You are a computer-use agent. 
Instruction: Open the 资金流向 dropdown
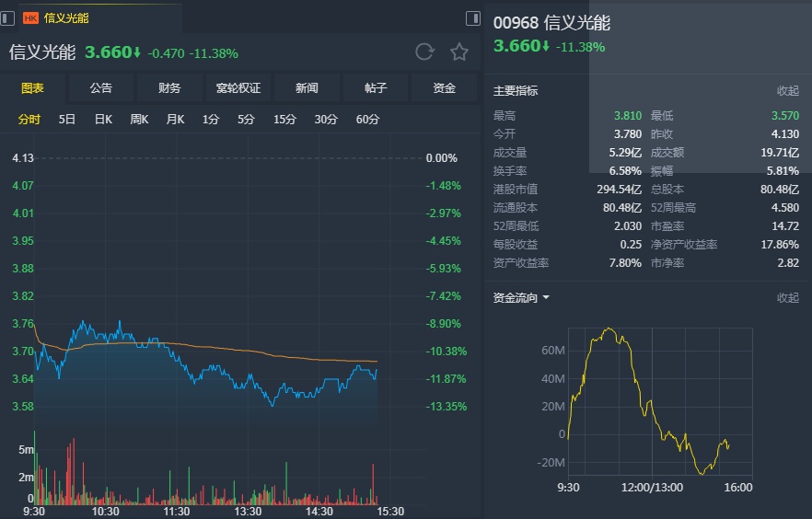[x=521, y=297]
